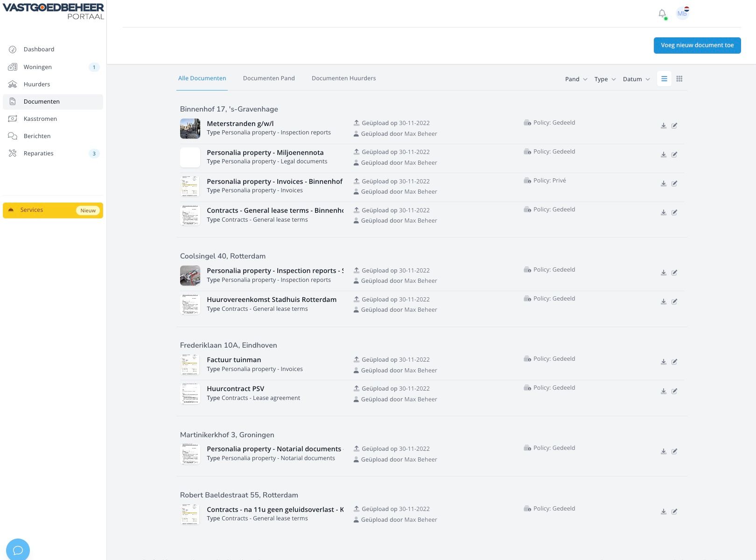The height and width of the screenshot is (560, 756).
Task: Click Voeg nieuw document toe button
Action: click(x=697, y=45)
